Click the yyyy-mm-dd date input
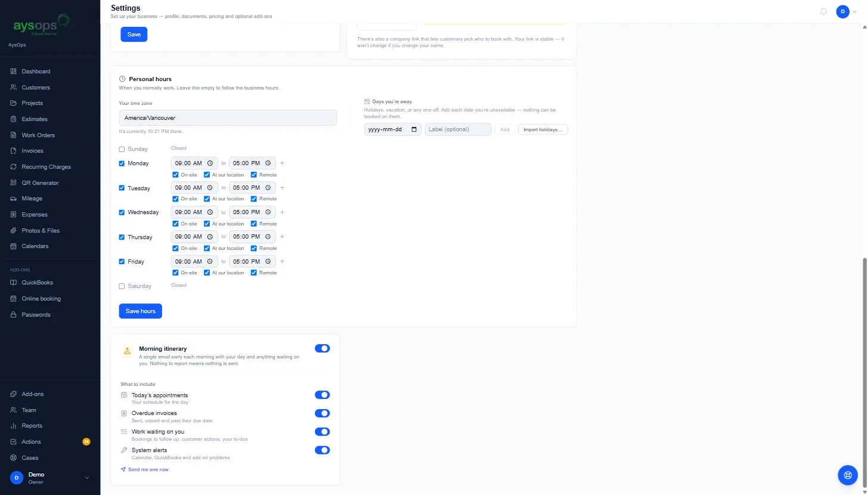868x495 pixels. pos(393,129)
